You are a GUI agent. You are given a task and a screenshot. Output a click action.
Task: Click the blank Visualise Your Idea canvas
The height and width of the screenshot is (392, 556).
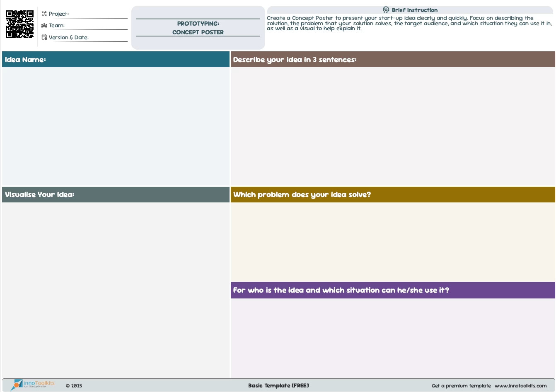[116, 290]
